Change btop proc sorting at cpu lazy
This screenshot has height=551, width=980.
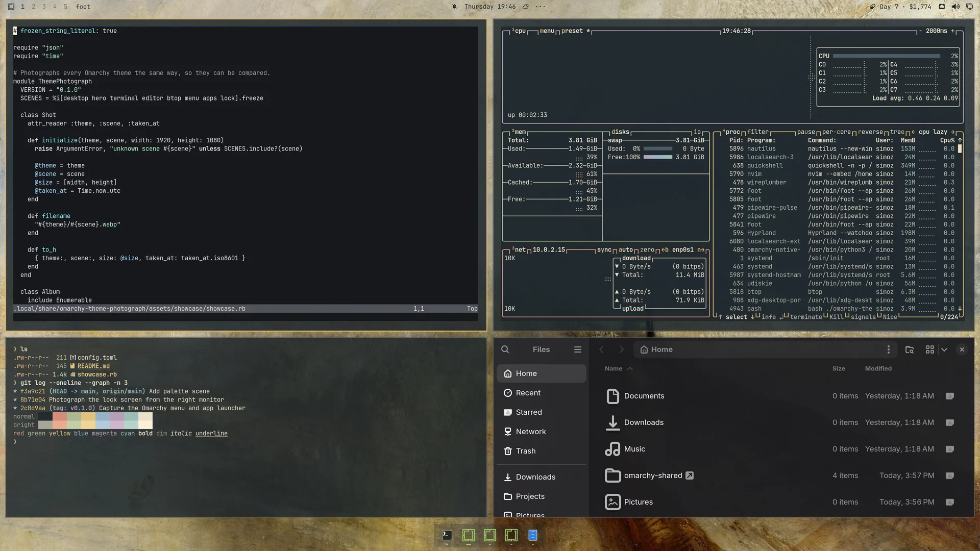click(933, 132)
